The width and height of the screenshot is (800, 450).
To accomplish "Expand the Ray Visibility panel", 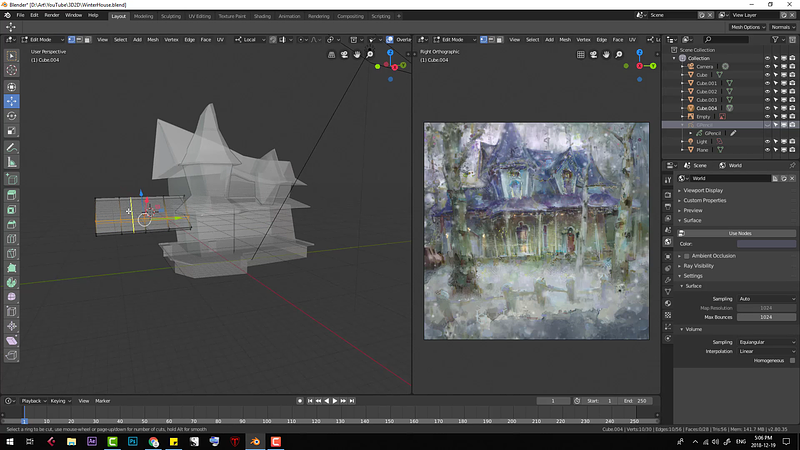I will pos(698,266).
